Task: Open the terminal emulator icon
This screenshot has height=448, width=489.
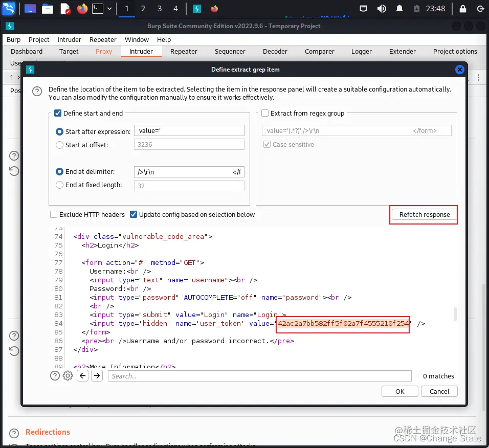Action: pyautogui.click(x=98, y=9)
